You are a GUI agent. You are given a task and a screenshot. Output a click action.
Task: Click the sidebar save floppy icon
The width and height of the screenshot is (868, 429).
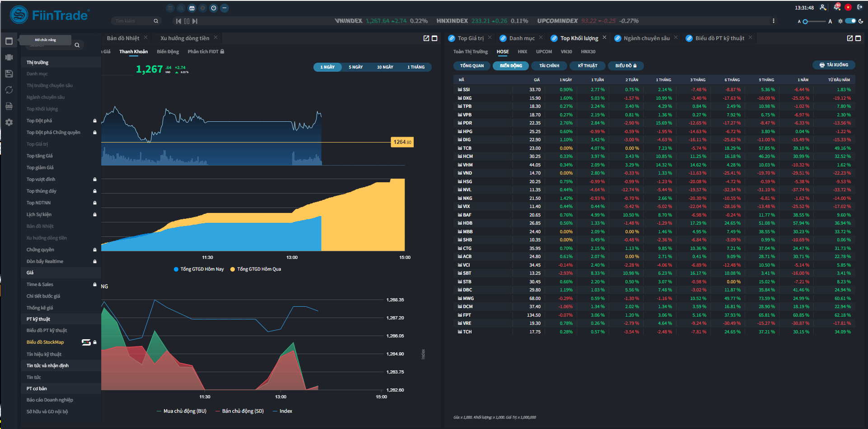[x=9, y=74]
